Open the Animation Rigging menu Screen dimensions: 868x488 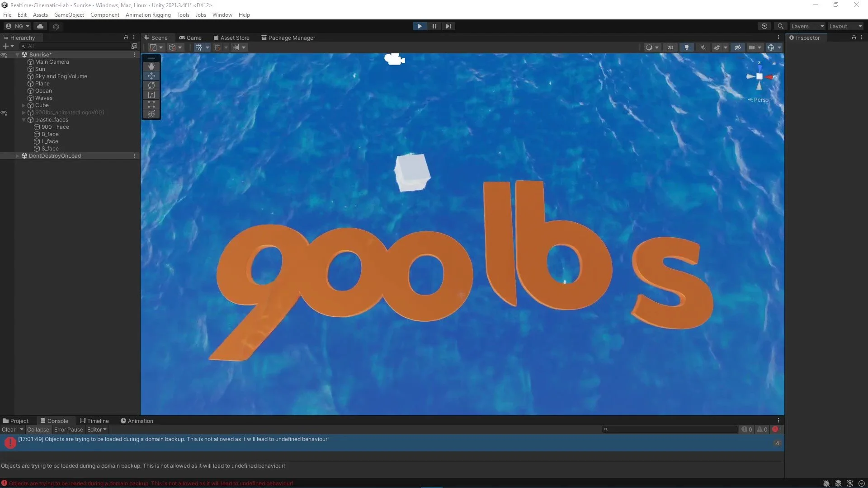click(148, 15)
